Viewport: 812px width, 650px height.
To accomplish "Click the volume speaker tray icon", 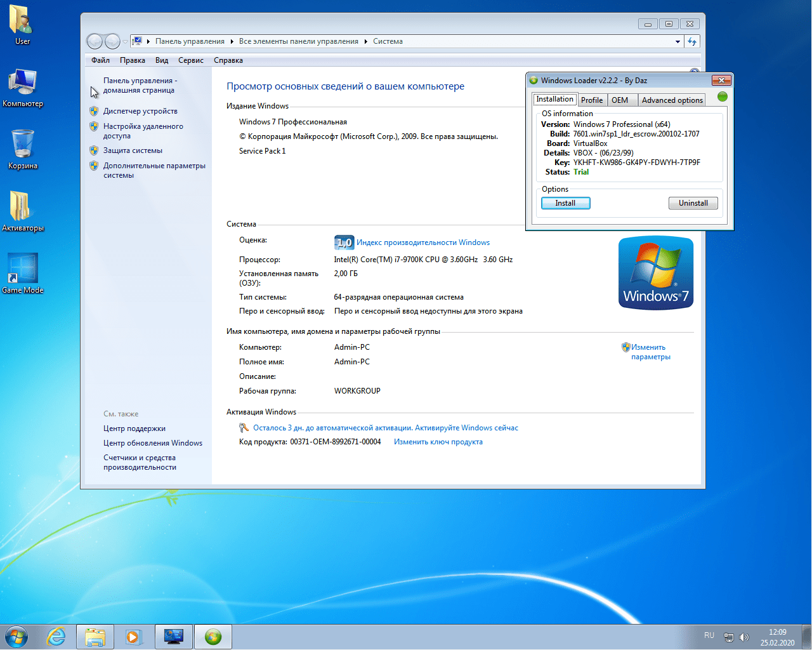I will pyautogui.click(x=744, y=637).
